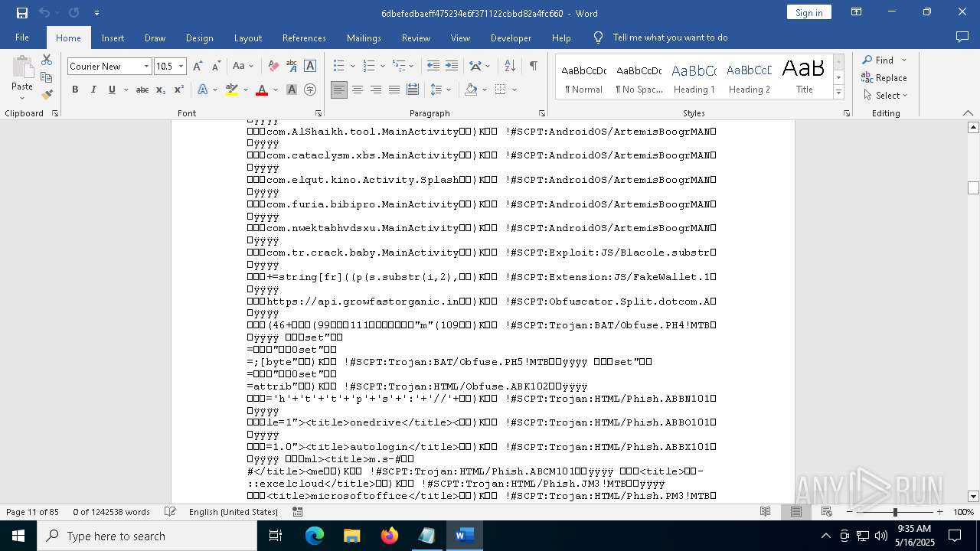Expand the Change Case menu
This screenshot has width=980, height=551.
click(243, 67)
